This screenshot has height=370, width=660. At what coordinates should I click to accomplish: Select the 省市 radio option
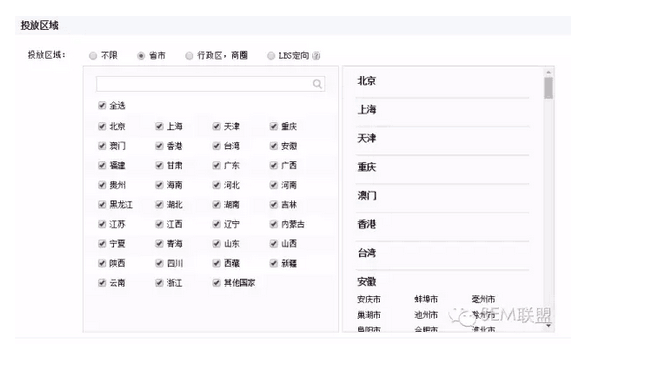[x=141, y=56]
